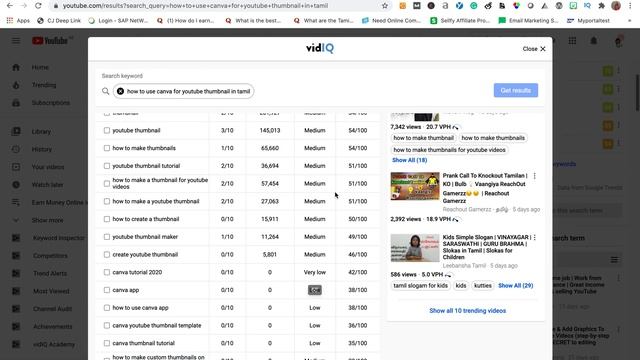This screenshot has height=360, width=640.
Task: Expand tags with Show All (18)
Action: pyautogui.click(x=409, y=160)
